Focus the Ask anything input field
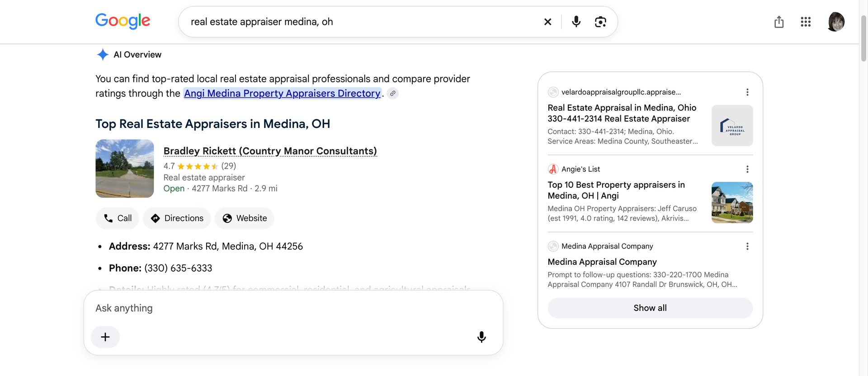This screenshot has height=376, width=868. tap(293, 308)
